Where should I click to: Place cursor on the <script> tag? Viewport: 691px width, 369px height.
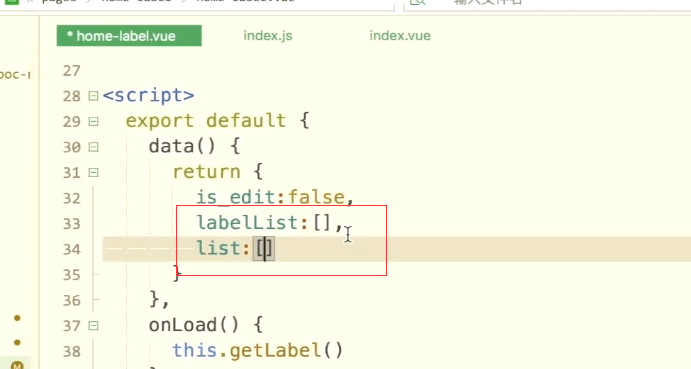tap(149, 95)
